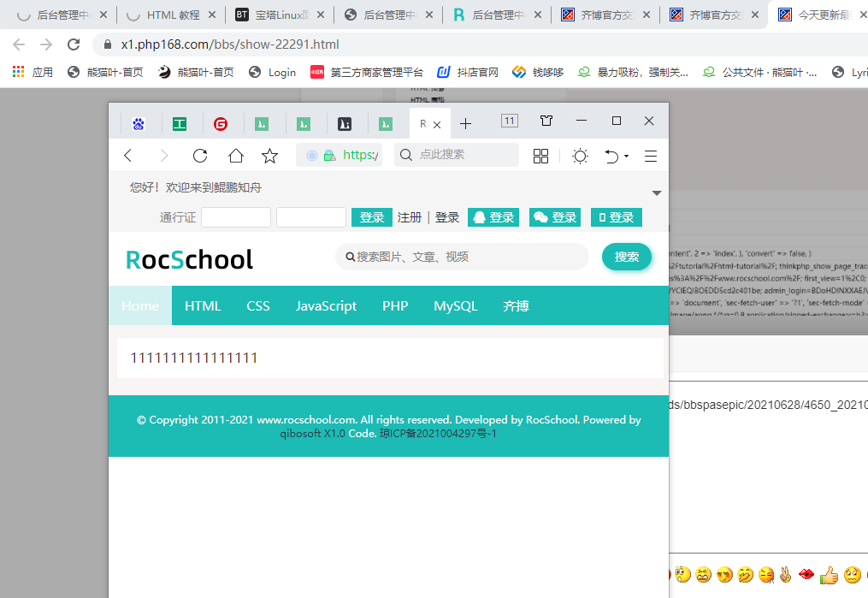Select the JavaScript navigation menu item
The image size is (868, 598).
click(326, 306)
